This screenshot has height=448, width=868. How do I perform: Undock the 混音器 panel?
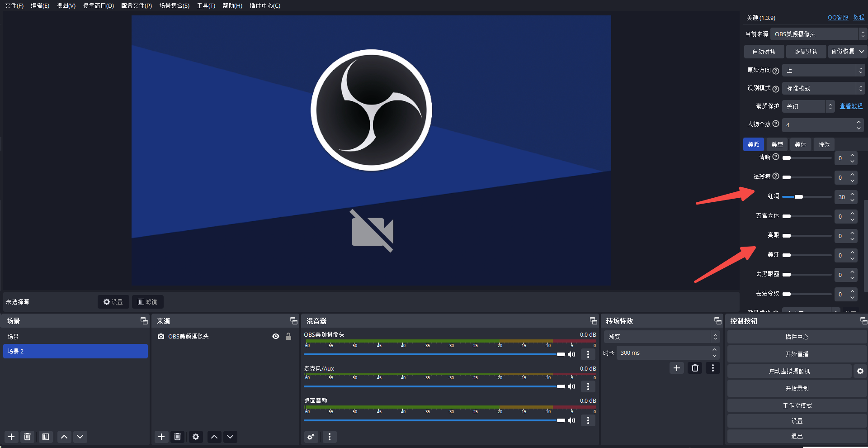(x=594, y=321)
